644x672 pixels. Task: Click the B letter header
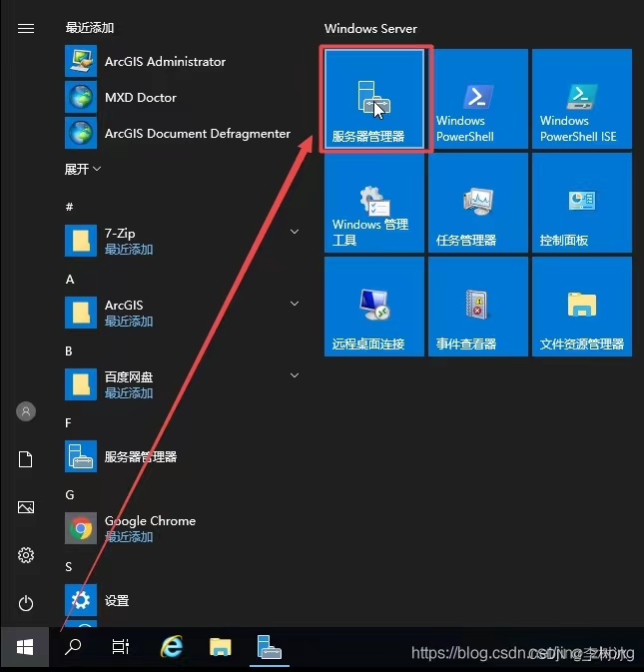click(69, 351)
